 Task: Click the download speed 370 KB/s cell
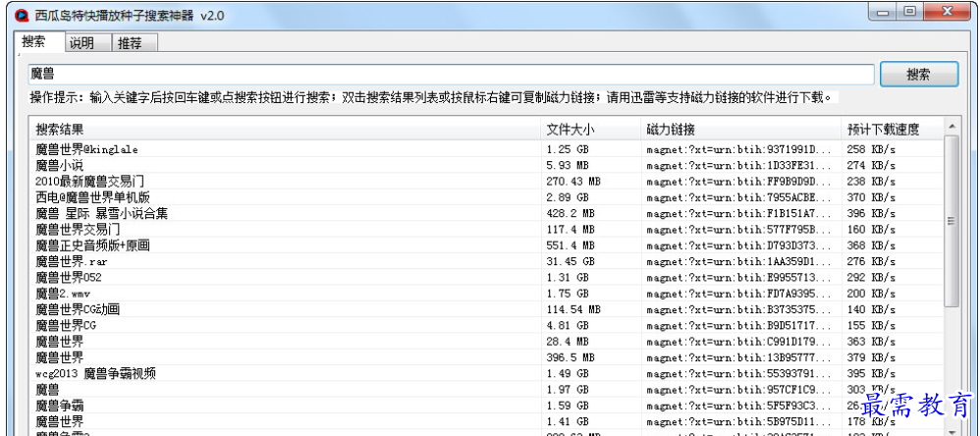click(x=871, y=197)
